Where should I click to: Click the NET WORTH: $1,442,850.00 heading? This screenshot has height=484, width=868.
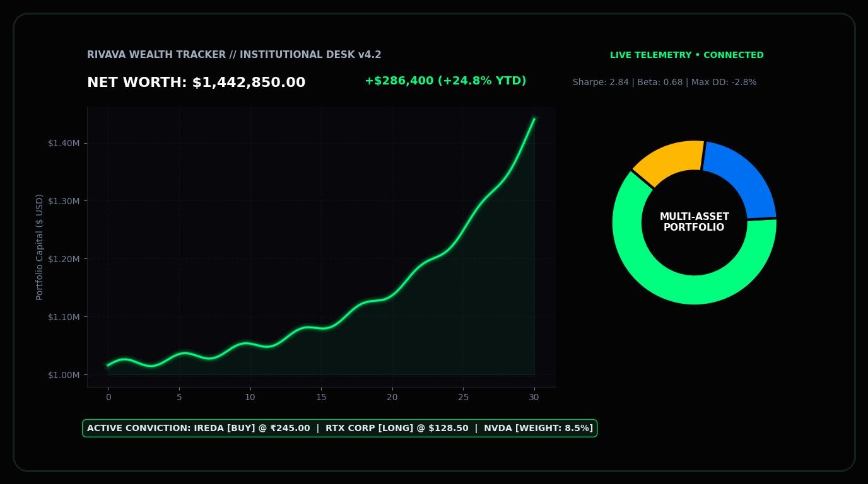coord(196,83)
